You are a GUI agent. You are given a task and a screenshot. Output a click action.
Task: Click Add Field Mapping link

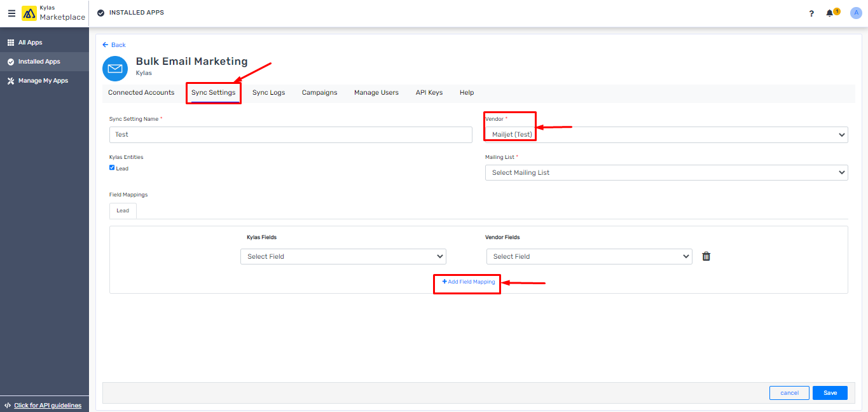point(469,282)
